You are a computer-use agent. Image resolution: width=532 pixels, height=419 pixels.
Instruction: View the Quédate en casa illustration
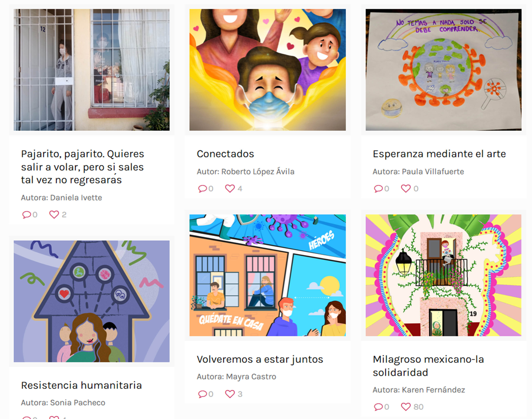click(x=268, y=275)
